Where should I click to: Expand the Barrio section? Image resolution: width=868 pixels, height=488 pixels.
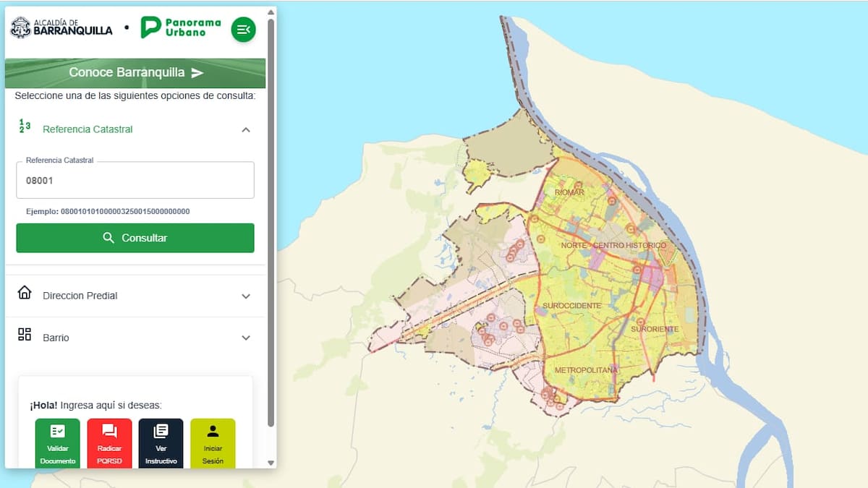click(x=246, y=338)
